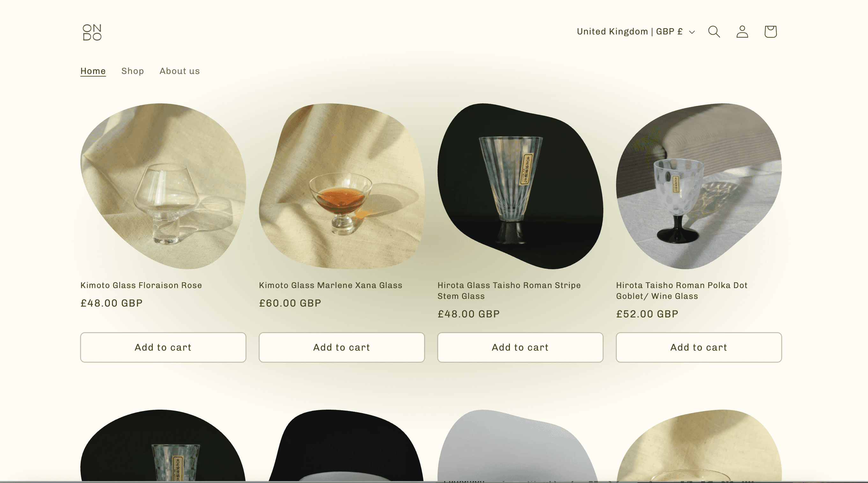Screen dimensions: 868x483
Task: Click the ONDO logo
Action: pos(92,32)
